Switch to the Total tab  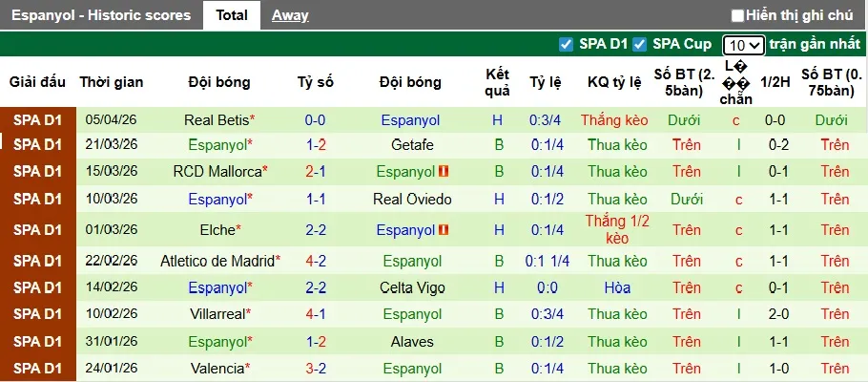click(232, 15)
